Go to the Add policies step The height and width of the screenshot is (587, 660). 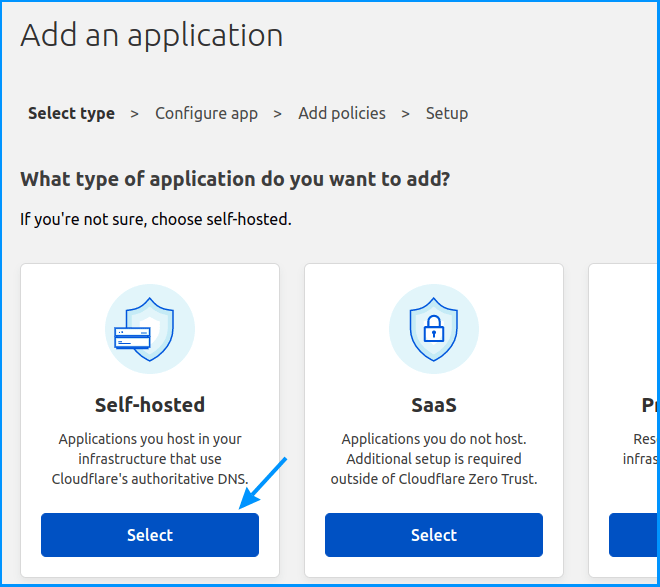(342, 114)
